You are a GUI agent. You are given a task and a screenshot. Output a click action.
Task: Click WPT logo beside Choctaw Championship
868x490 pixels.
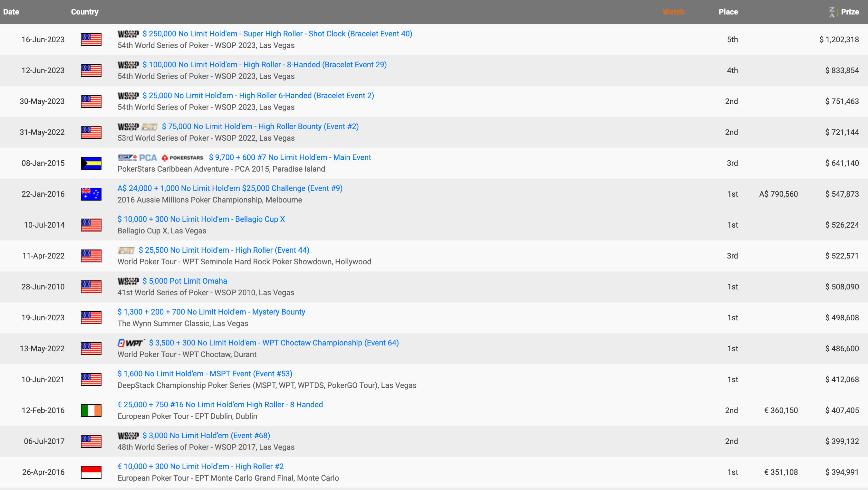(x=131, y=343)
